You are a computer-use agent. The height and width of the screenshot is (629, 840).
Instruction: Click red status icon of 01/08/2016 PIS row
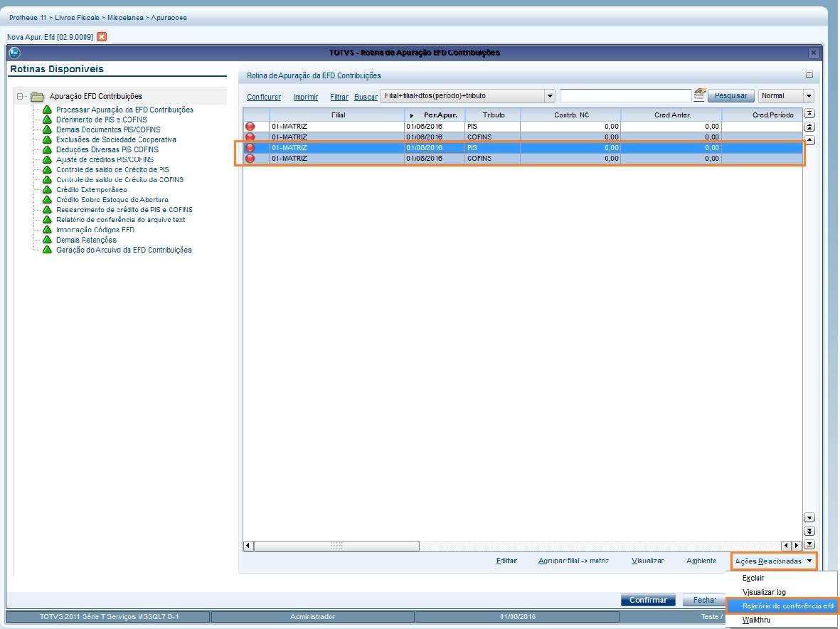[x=250, y=148]
